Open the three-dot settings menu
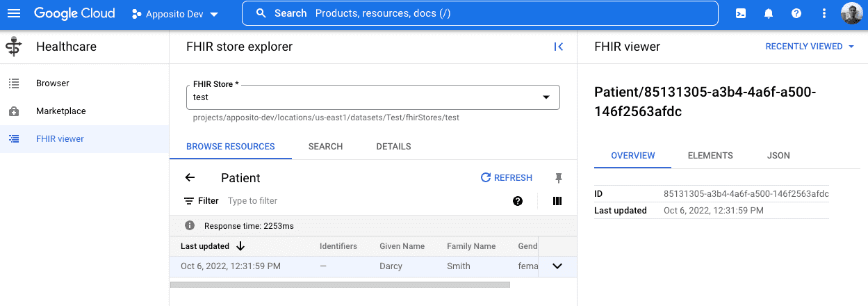868x306 pixels. click(x=824, y=13)
